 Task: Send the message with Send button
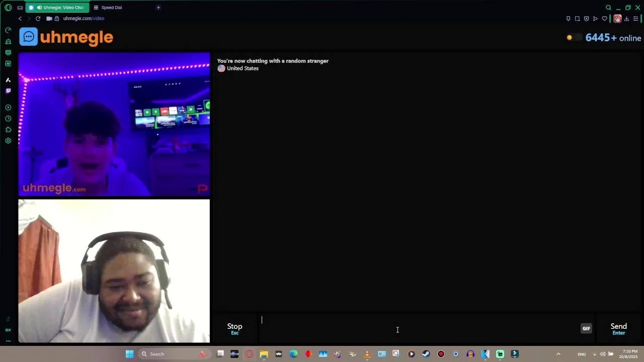click(x=619, y=329)
